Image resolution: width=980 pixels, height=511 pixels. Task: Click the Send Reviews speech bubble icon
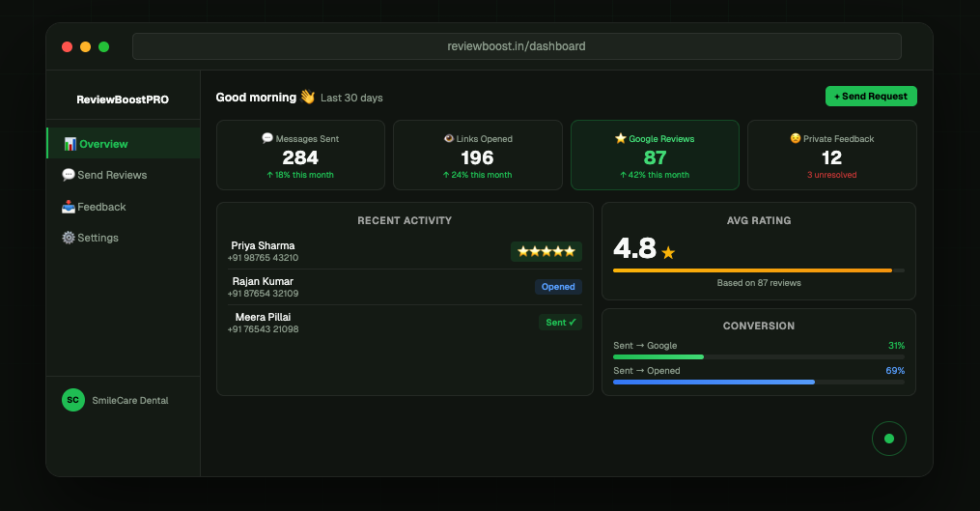[x=69, y=175]
